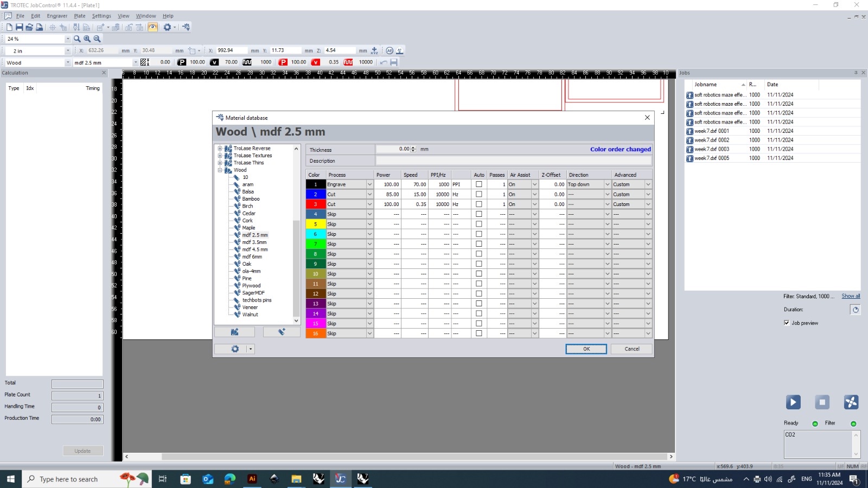868x488 pixels.
Task: Select the magenta color 15 swatch
Action: click(x=315, y=324)
